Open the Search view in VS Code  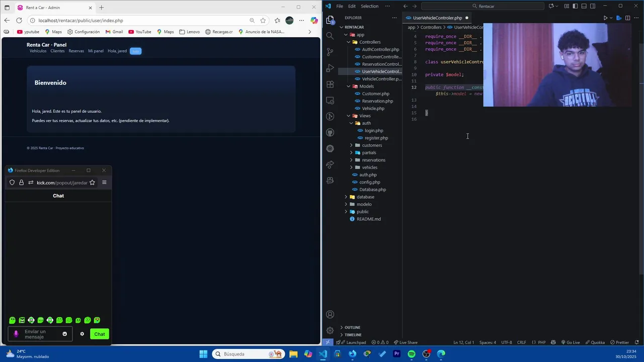pyautogui.click(x=330, y=36)
